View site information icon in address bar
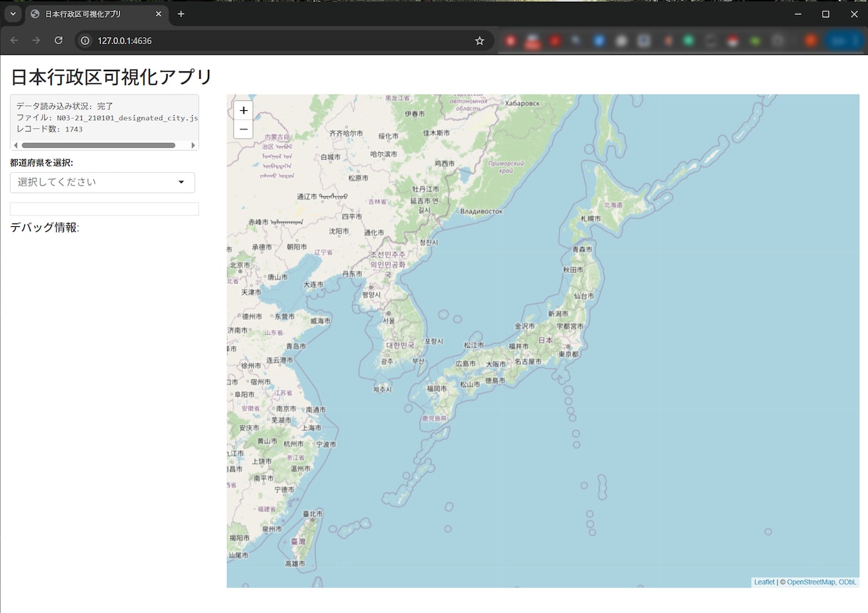This screenshot has width=868, height=613. (85, 41)
